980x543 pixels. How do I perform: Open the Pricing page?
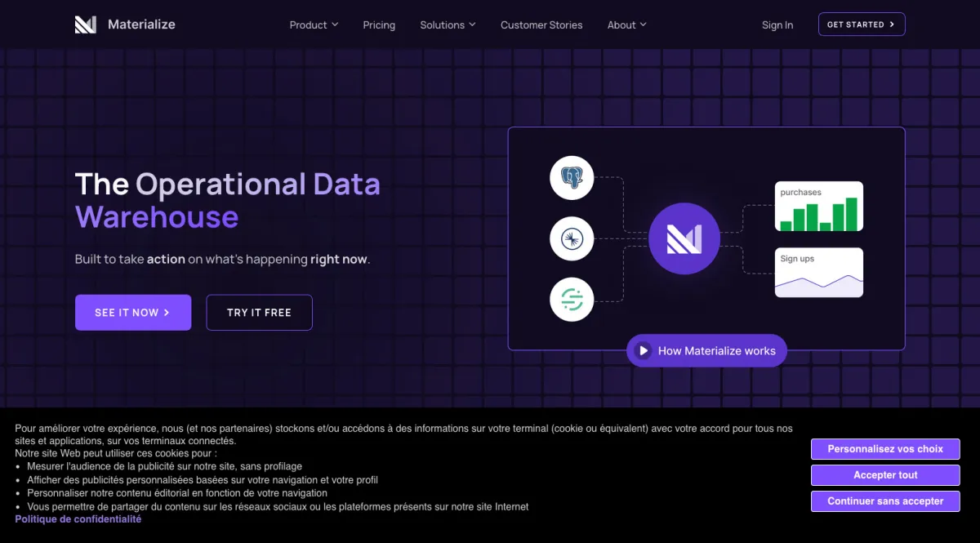pos(379,25)
